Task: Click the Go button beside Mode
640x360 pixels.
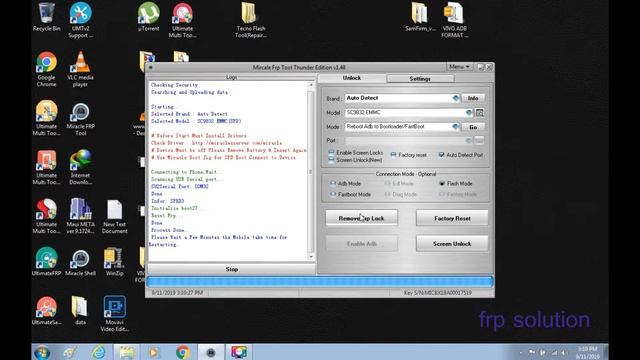Action: (x=473, y=127)
